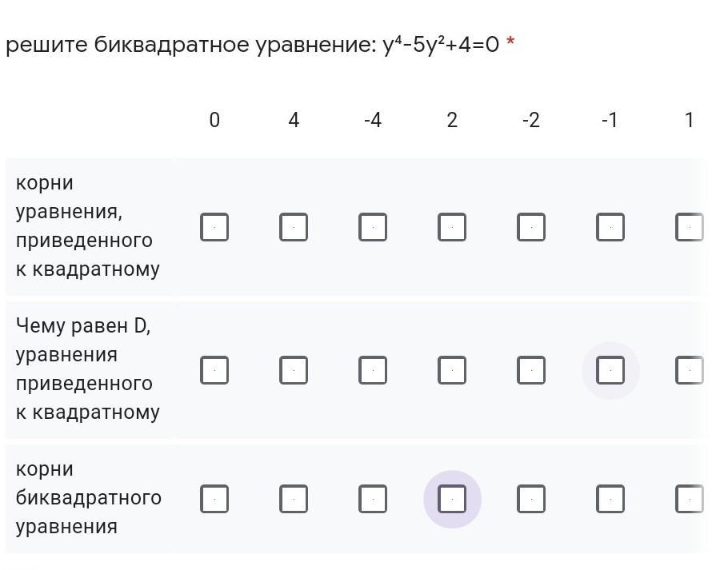Viewport: 728px width, 570px height.
Task: Check column -1 in 'корни уравнения, приведенного к квадратному' row
Action: (610, 228)
